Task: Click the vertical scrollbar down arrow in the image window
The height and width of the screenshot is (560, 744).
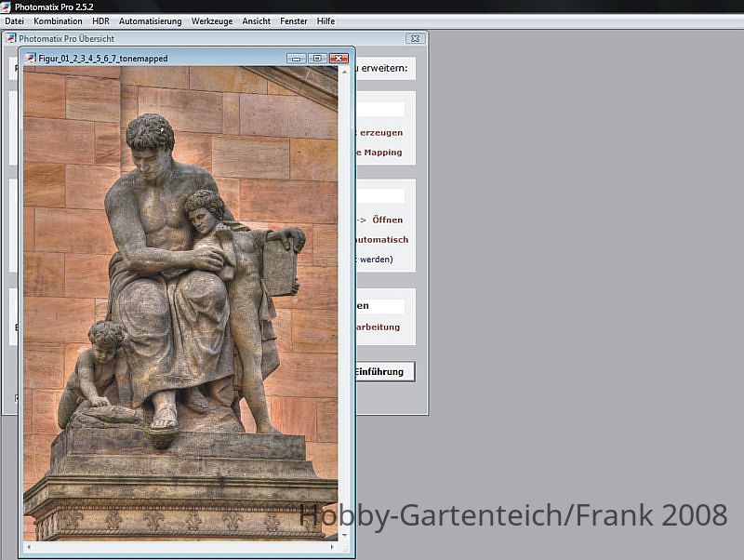Action: [x=344, y=535]
